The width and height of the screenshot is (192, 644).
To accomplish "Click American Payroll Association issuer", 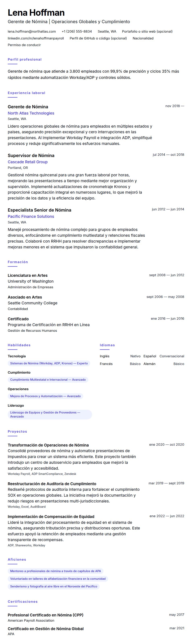I will pos(31,620).
